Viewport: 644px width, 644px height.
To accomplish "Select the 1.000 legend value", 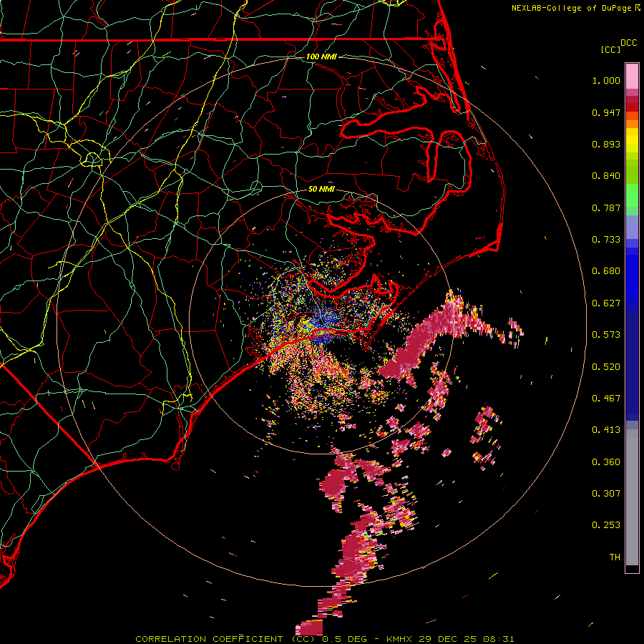I will [606, 80].
